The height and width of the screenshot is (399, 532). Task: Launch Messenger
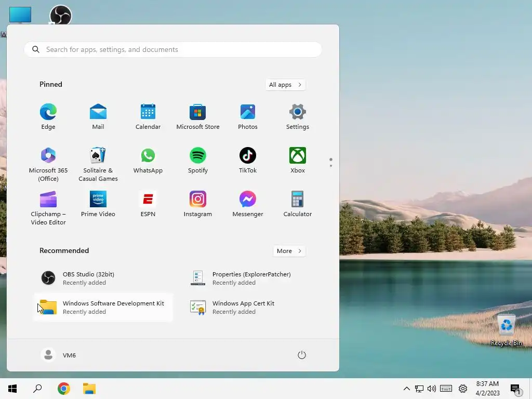(248, 204)
